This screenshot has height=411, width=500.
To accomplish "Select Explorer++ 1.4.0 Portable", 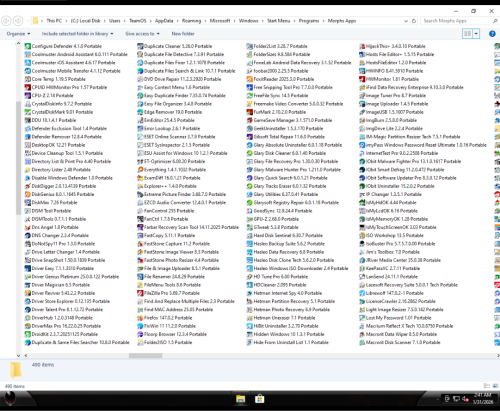I will (167, 186).
